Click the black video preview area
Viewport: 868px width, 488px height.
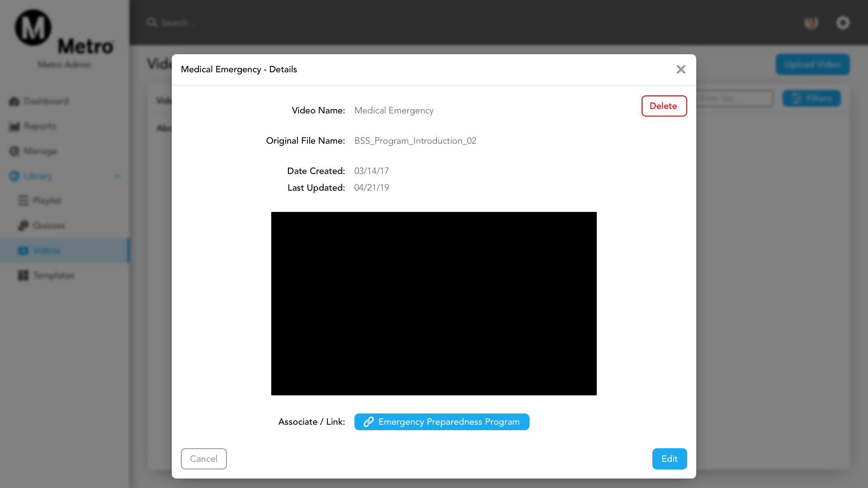click(434, 304)
